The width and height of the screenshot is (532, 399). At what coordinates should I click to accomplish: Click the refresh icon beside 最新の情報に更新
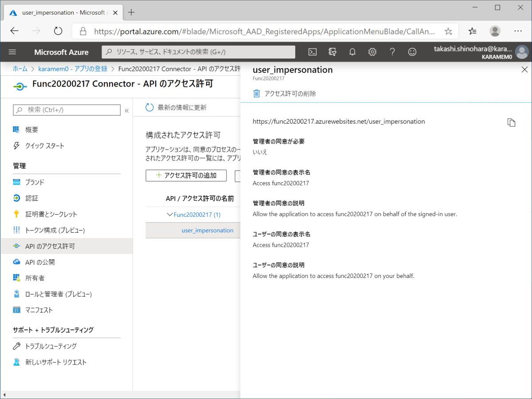point(150,107)
